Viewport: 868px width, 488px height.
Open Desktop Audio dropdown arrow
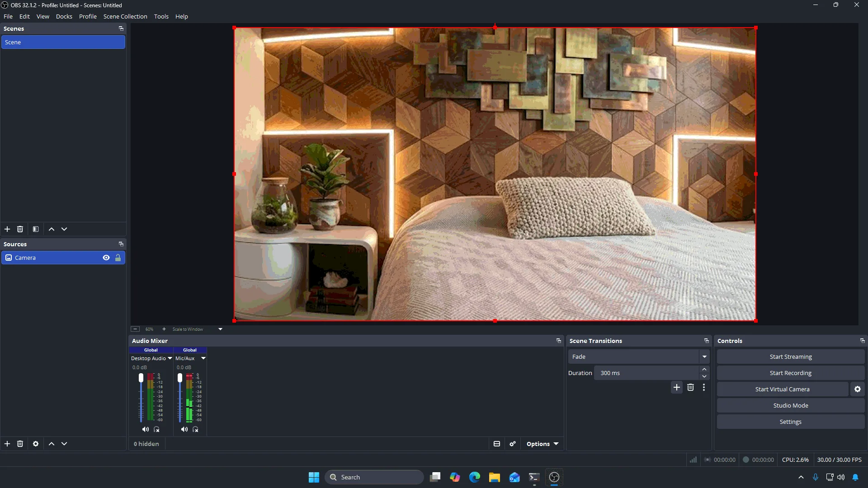coord(170,358)
